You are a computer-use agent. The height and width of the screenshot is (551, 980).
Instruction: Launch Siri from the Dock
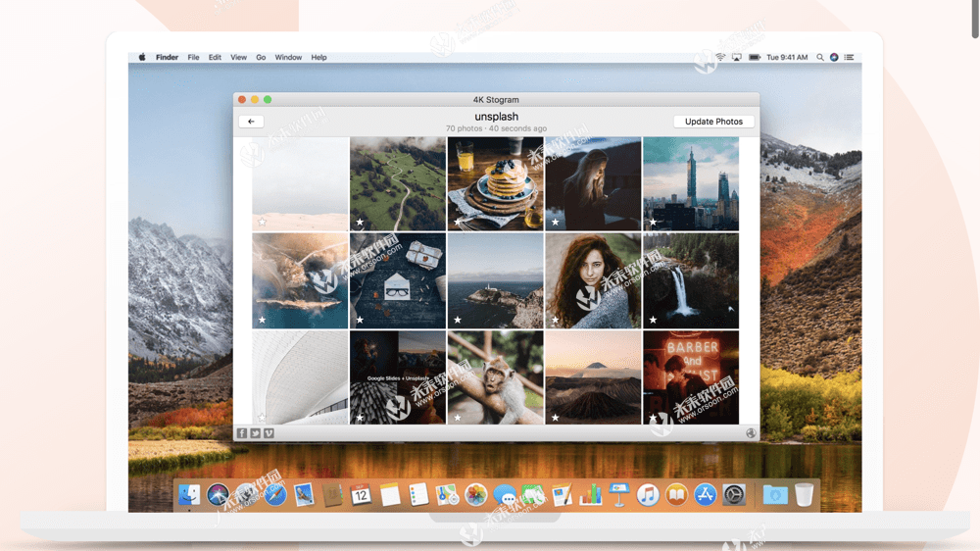point(218,495)
